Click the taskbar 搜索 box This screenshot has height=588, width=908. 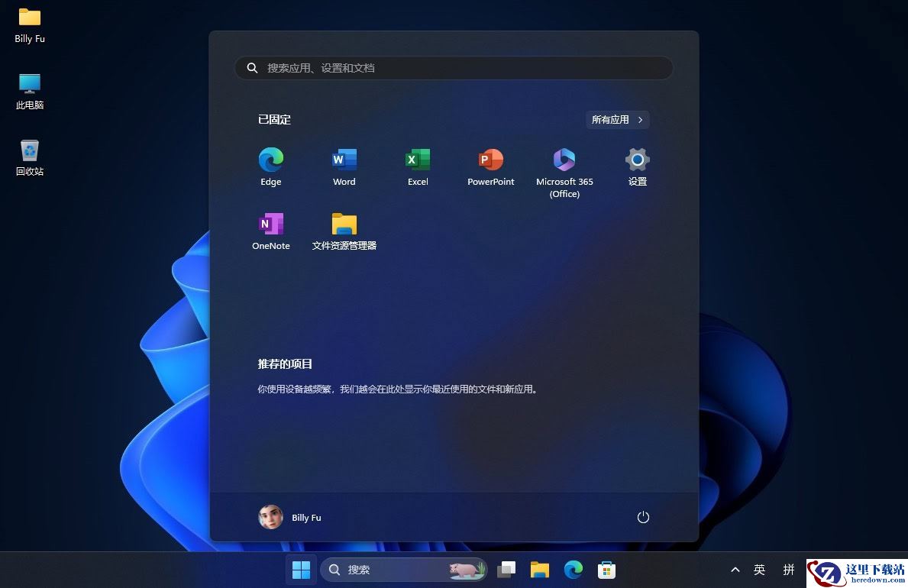click(404, 570)
